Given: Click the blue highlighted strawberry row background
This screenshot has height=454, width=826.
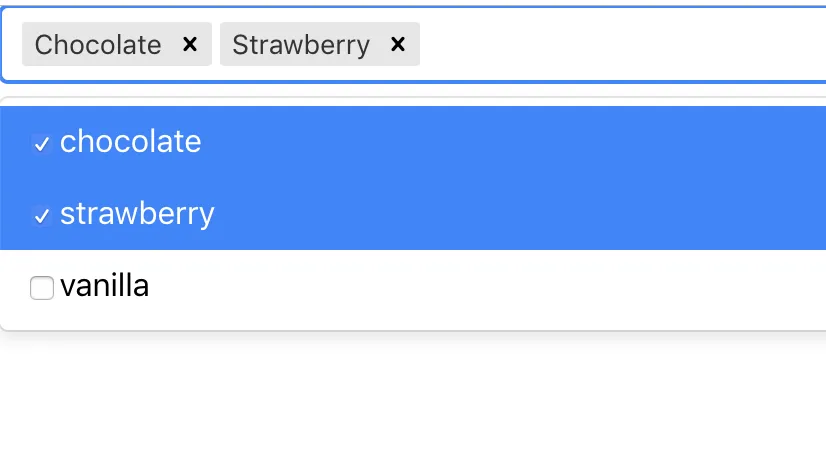Looking at the screenshot, I should pos(500,214).
